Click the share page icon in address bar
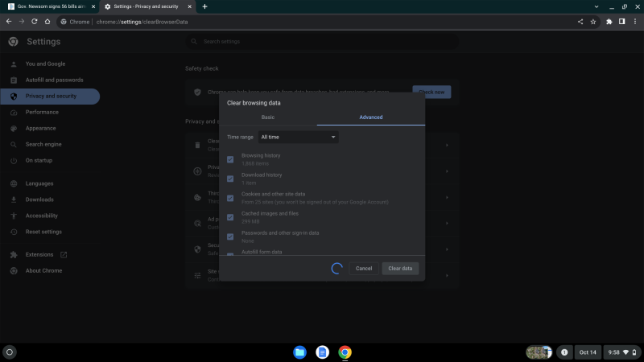The width and height of the screenshot is (644, 362). pos(580,22)
